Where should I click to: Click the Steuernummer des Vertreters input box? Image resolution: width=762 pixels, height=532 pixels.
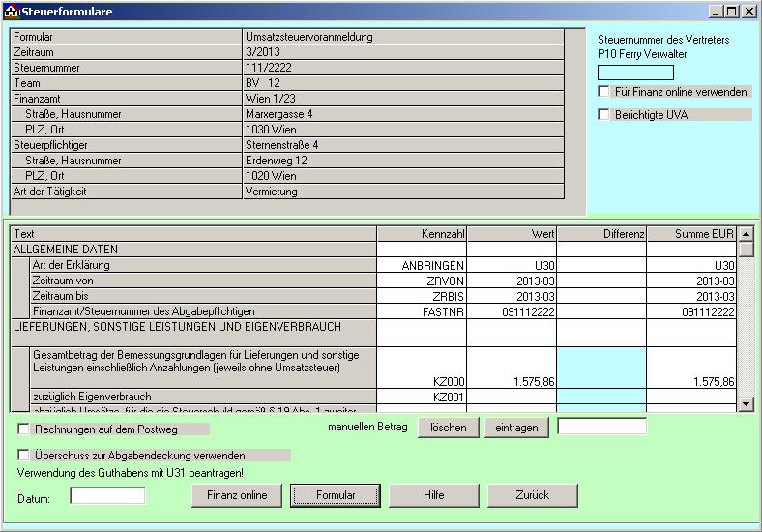click(635, 73)
